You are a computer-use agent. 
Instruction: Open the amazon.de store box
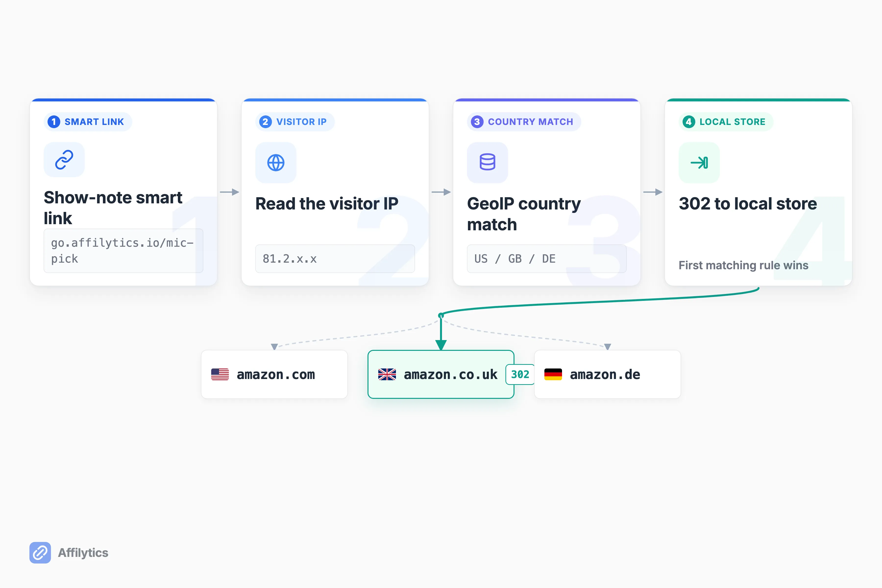(x=608, y=374)
